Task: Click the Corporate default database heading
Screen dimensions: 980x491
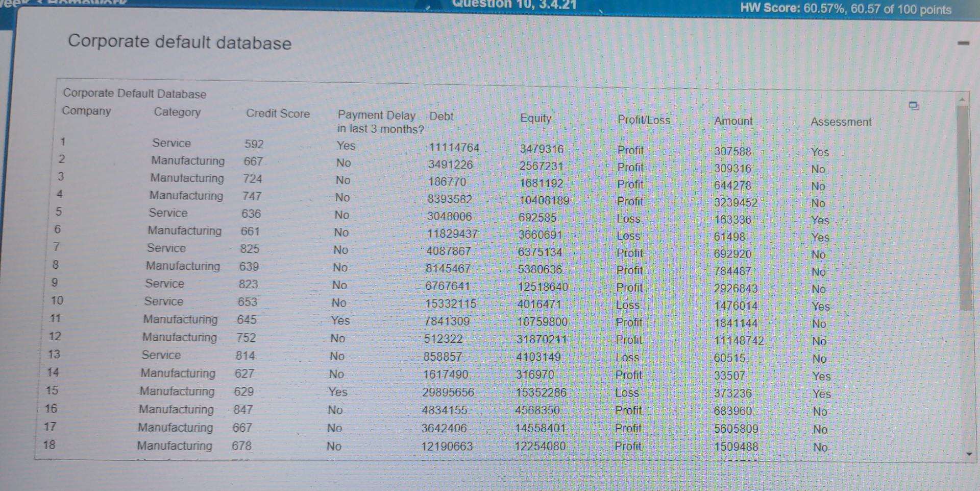Action: point(180,43)
